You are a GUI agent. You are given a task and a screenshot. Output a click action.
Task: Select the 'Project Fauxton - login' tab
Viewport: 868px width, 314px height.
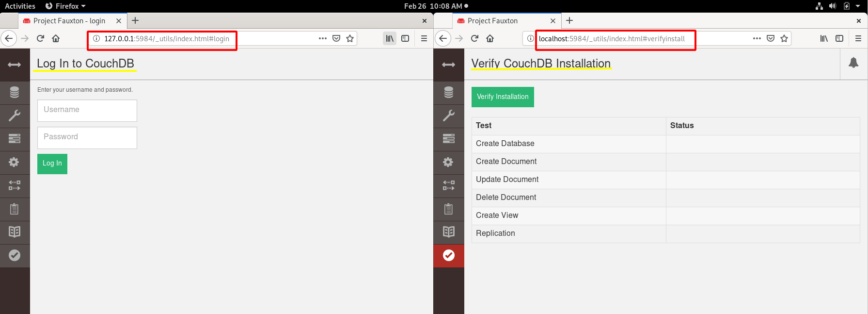pyautogui.click(x=69, y=21)
